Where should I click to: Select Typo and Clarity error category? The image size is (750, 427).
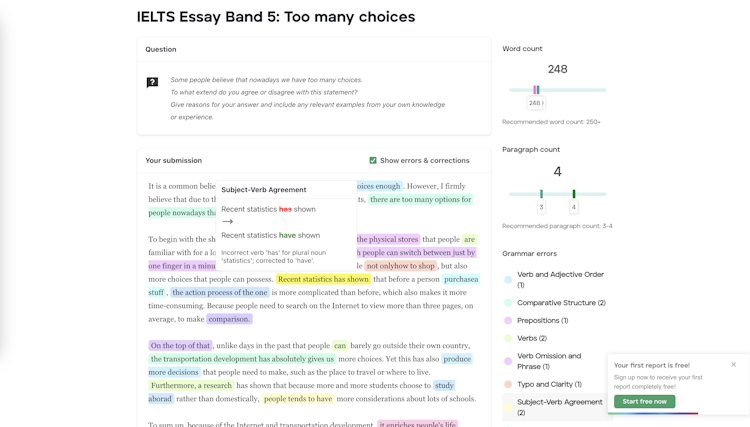549,384
